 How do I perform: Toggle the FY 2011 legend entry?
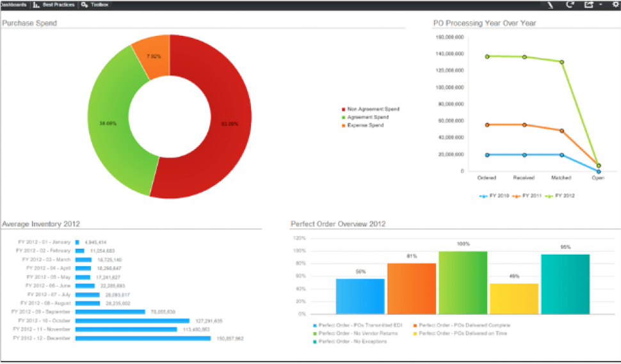527,196
